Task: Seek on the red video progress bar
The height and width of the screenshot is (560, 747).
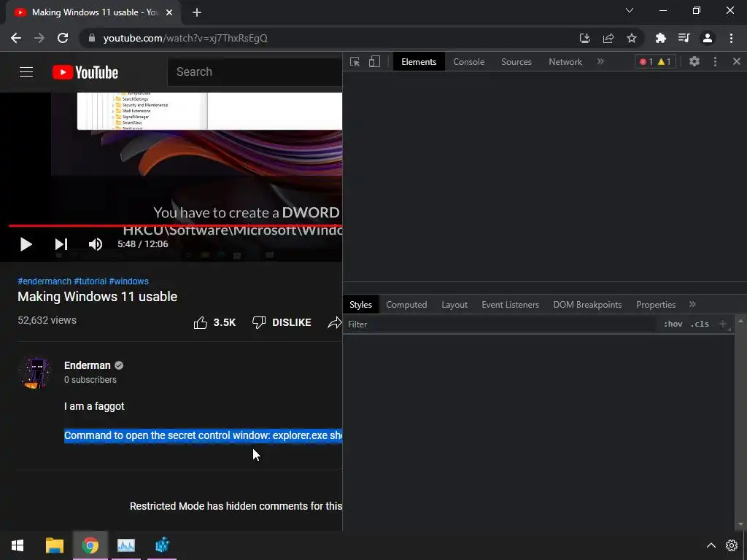Action: point(175,226)
